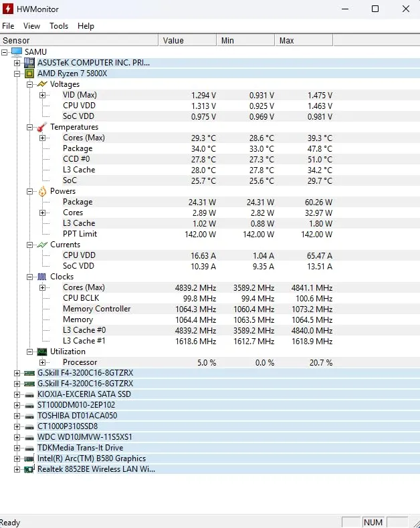Click the Powers flame icon
Image resolution: width=420 pixels, height=528 pixels.
point(42,191)
